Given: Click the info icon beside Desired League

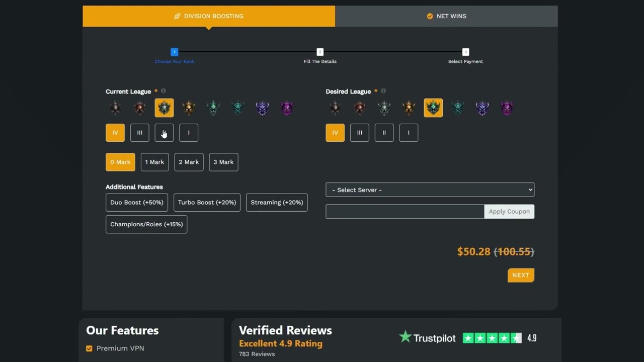Looking at the screenshot, I should 383,91.
